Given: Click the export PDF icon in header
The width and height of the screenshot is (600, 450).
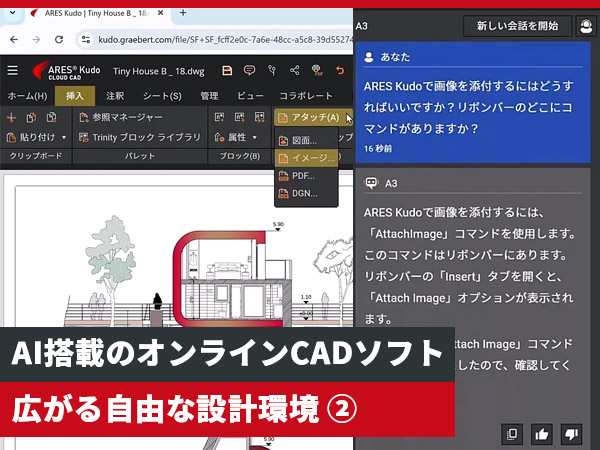Looking at the screenshot, I should [317, 71].
